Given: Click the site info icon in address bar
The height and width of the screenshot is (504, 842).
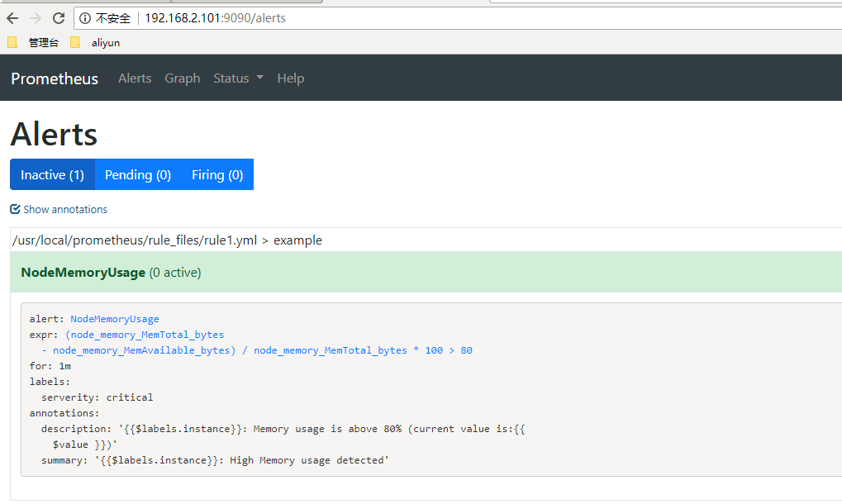Looking at the screenshot, I should pyautogui.click(x=85, y=18).
